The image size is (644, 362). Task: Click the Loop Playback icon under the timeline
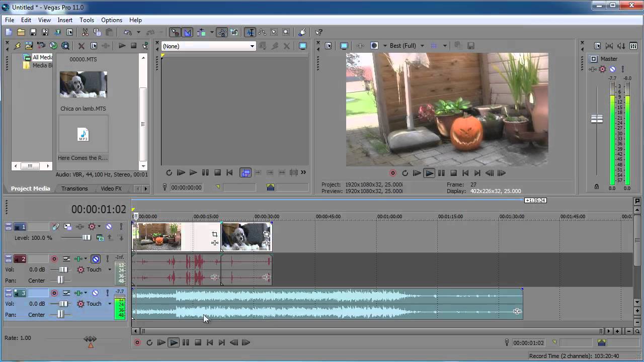coord(149,342)
